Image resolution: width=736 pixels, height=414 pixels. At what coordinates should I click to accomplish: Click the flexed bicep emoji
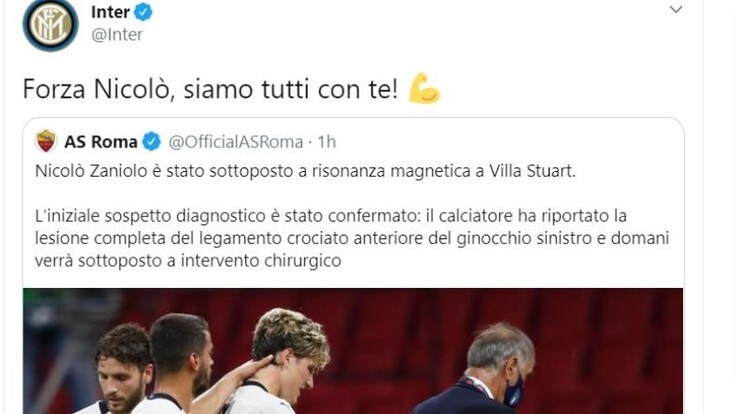click(424, 88)
